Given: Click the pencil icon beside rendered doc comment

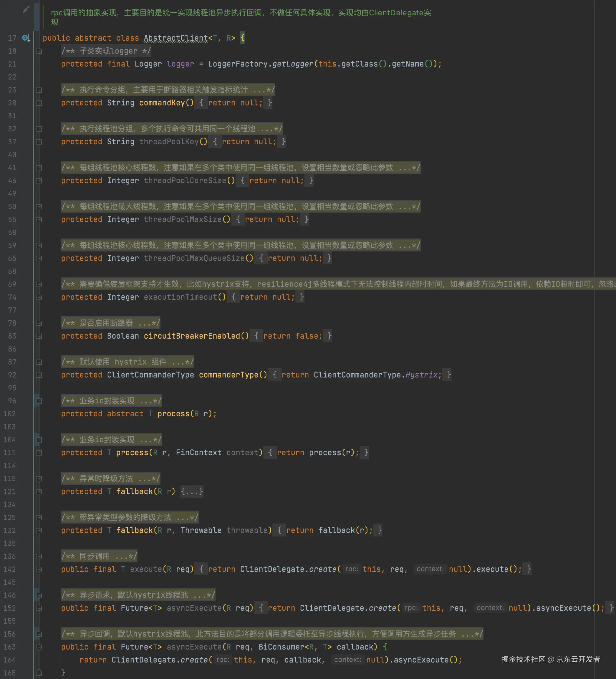Looking at the screenshot, I should [x=26, y=9].
